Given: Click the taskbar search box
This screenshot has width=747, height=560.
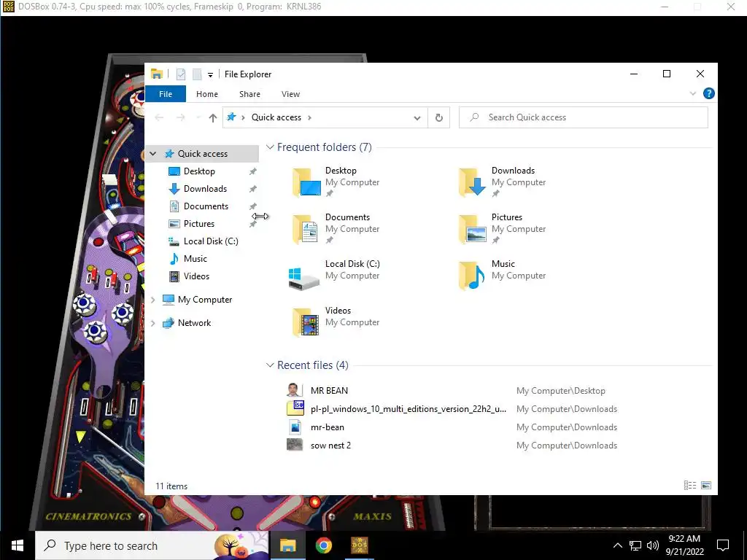Looking at the screenshot, I should (x=152, y=545).
